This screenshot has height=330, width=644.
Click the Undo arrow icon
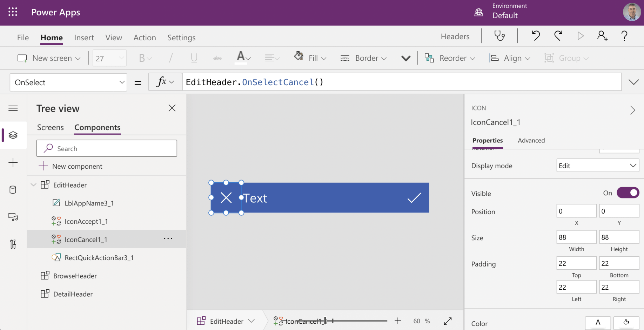536,36
